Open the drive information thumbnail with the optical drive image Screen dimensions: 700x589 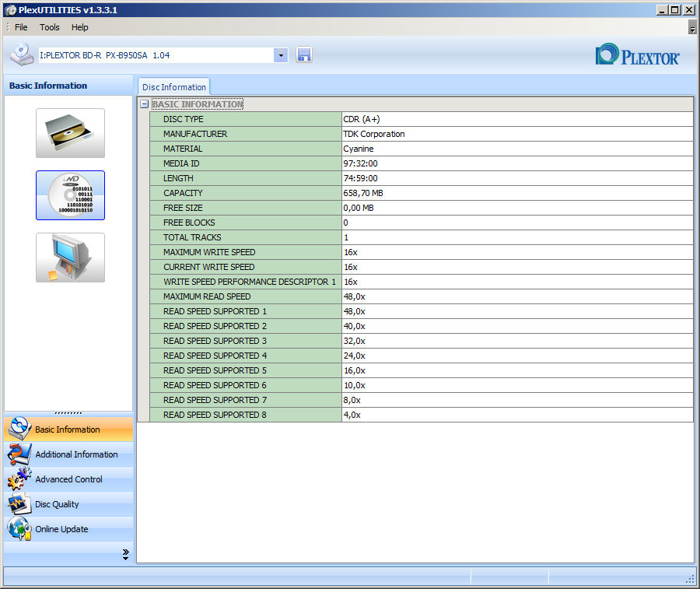coord(71,133)
